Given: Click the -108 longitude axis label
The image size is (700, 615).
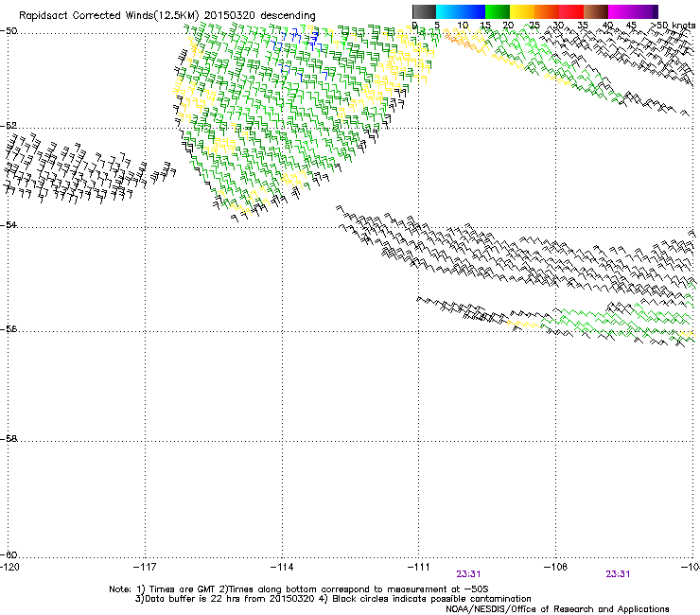Looking at the screenshot, I should tap(556, 567).
